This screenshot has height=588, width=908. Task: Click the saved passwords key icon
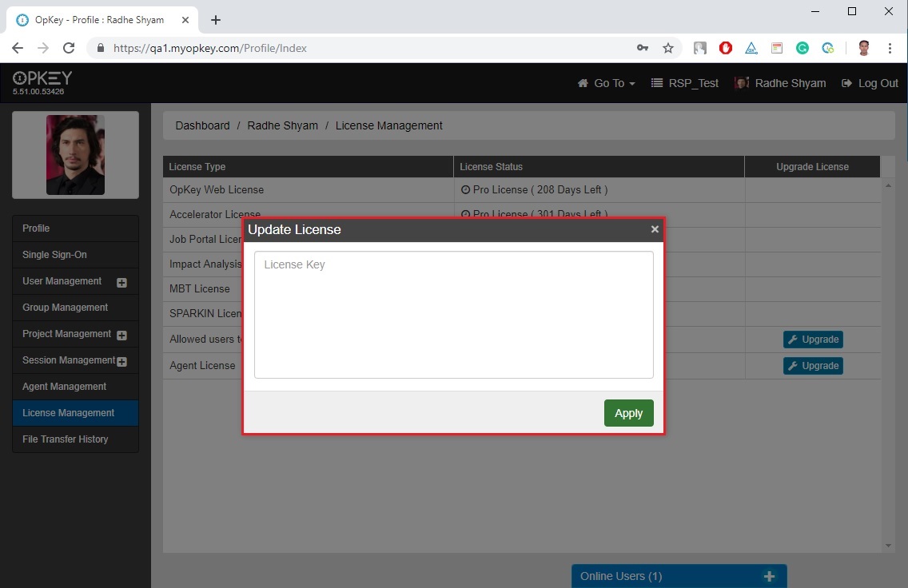coord(642,48)
